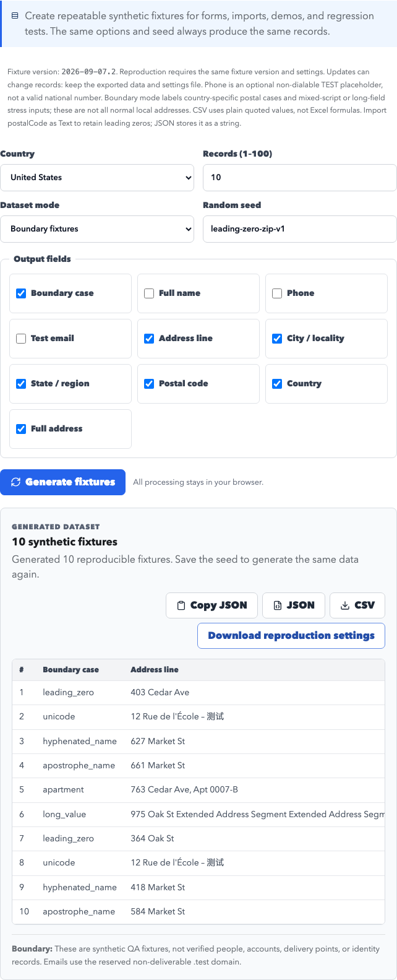Toggle the Phone output field
The image size is (397, 980).
(277, 293)
